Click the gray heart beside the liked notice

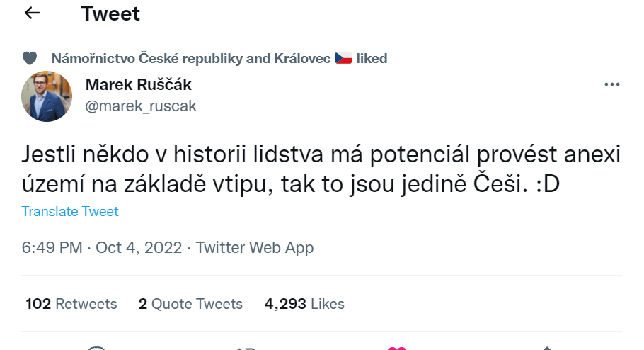coord(30,58)
